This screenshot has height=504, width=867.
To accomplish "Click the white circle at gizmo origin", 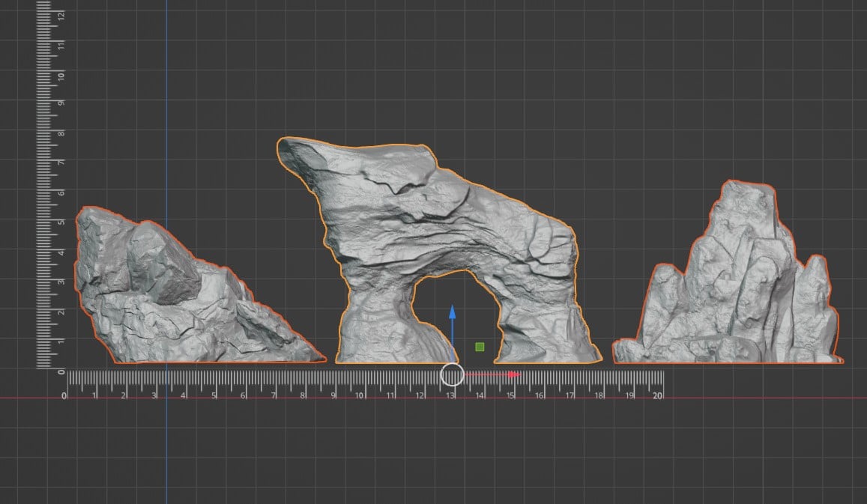I will [453, 374].
